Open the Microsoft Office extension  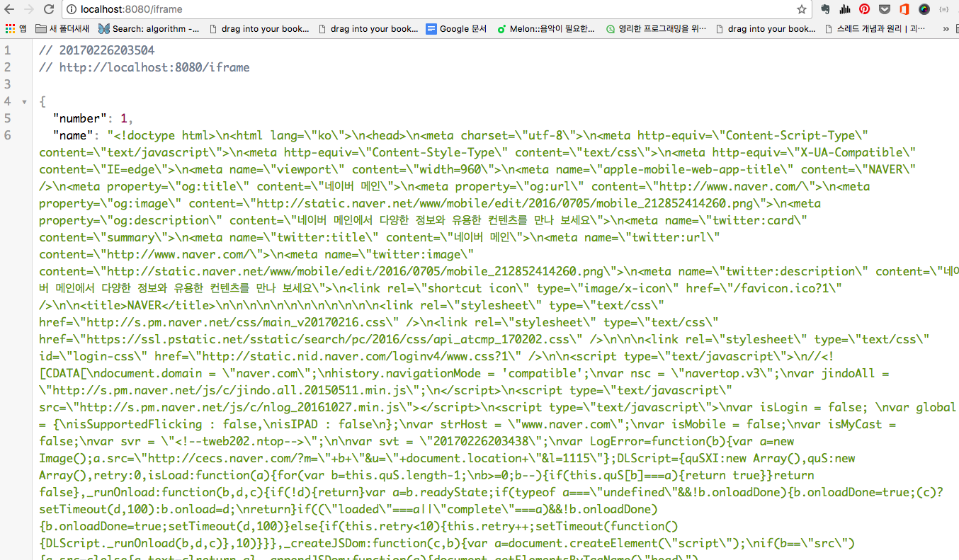[904, 10]
